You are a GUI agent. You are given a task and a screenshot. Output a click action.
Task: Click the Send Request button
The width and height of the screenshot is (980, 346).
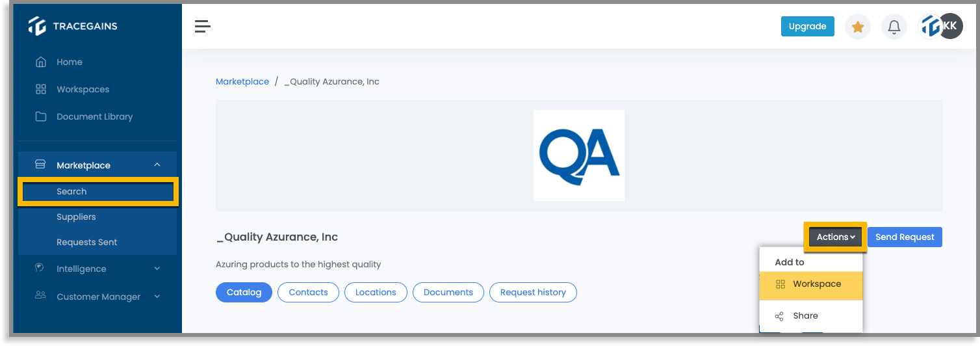coord(905,237)
